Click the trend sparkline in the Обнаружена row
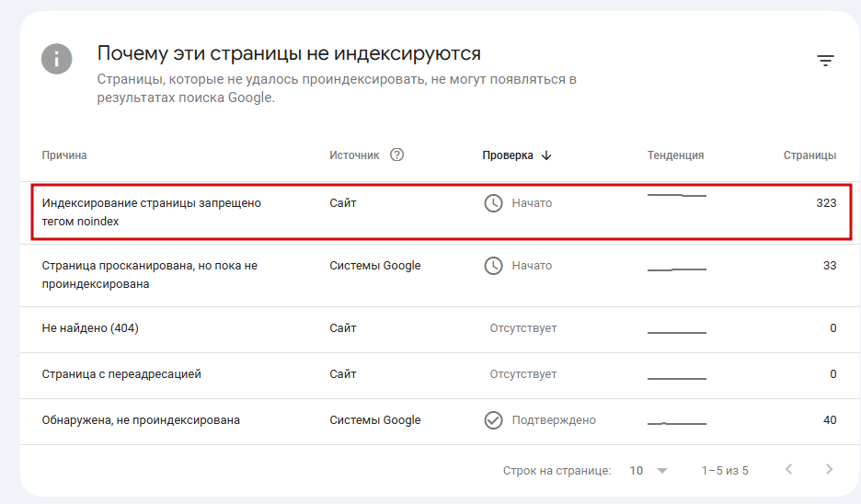This screenshot has width=861, height=504. 676,422
